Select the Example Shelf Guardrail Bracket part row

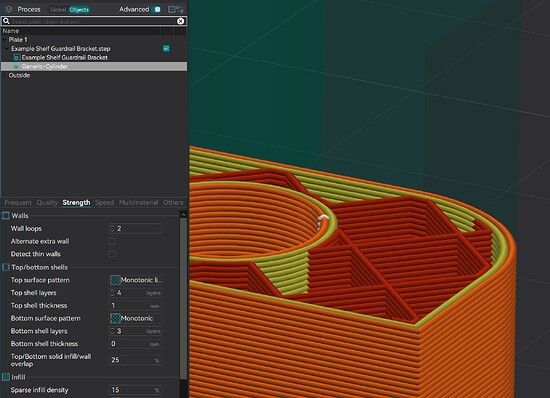point(94,58)
